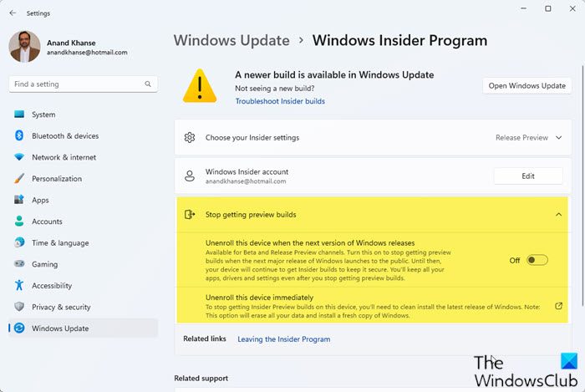This screenshot has width=585, height=392.
Task: Click the search magnifier icon
Action: coord(148,84)
